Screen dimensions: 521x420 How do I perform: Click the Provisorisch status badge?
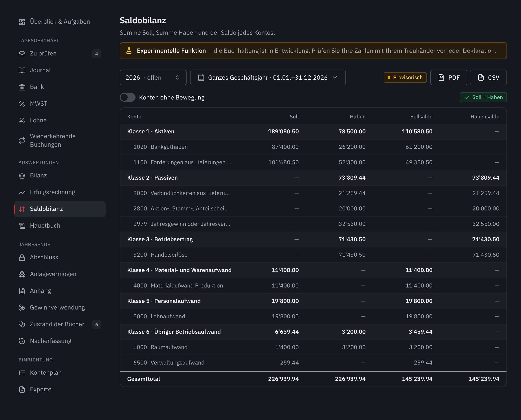(405, 77)
